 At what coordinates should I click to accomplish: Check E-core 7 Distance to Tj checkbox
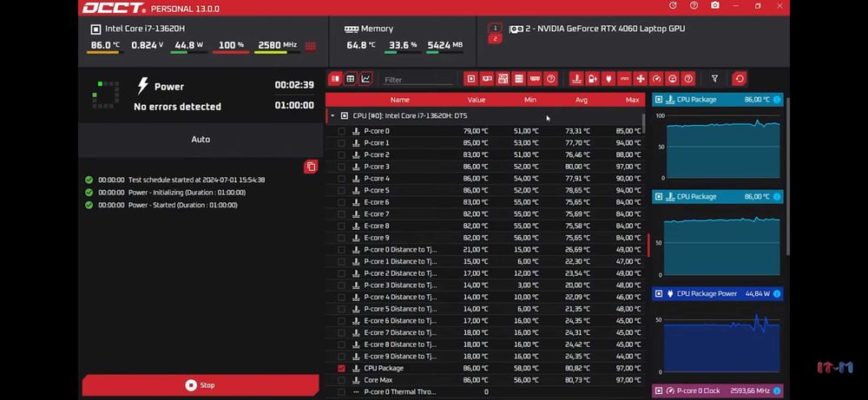pyautogui.click(x=341, y=332)
